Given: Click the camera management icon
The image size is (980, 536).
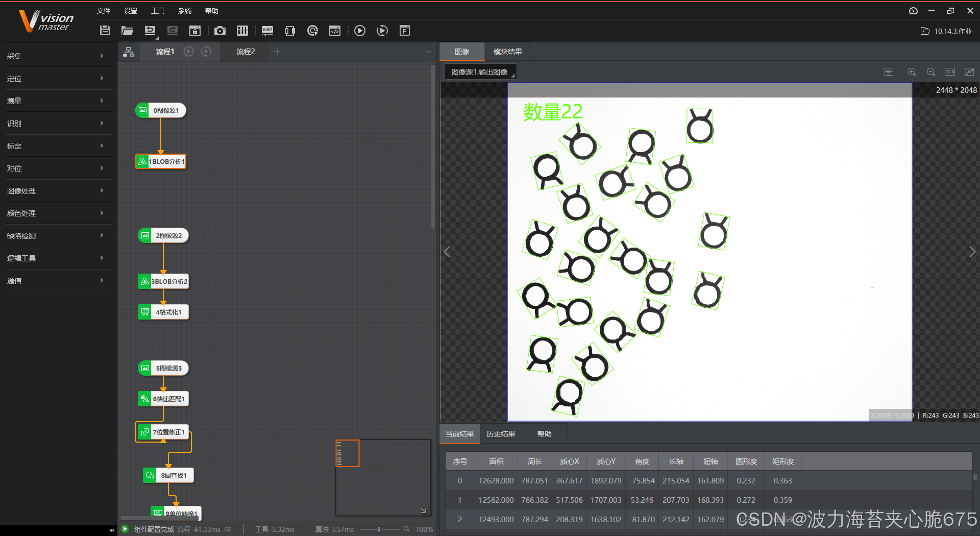Looking at the screenshot, I should [x=220, y=31].
